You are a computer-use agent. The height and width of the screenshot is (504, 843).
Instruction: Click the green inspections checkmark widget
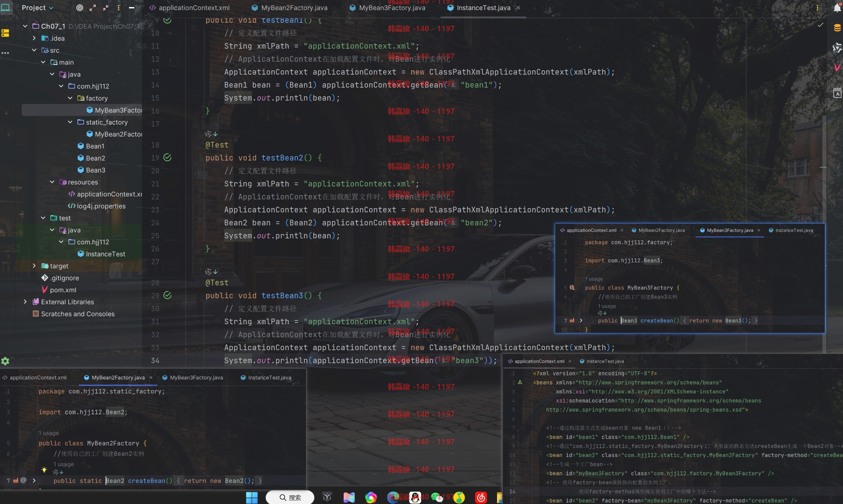tap(820, 25)
